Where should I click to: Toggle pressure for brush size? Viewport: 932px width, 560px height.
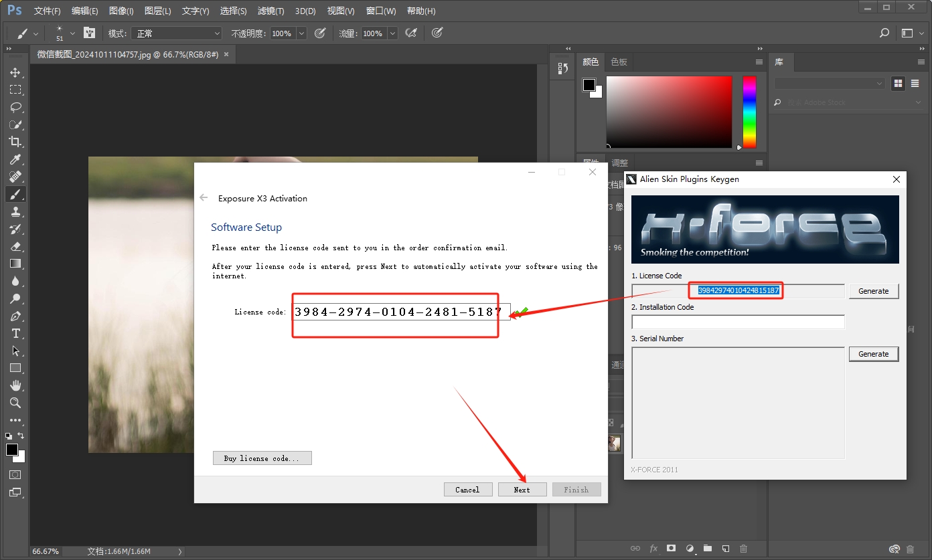pyautogui.click(x=437, y=33)
